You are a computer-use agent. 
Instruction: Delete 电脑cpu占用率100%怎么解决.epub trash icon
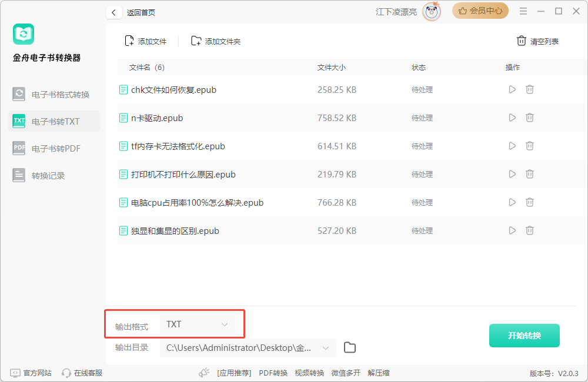click(530, 202)
